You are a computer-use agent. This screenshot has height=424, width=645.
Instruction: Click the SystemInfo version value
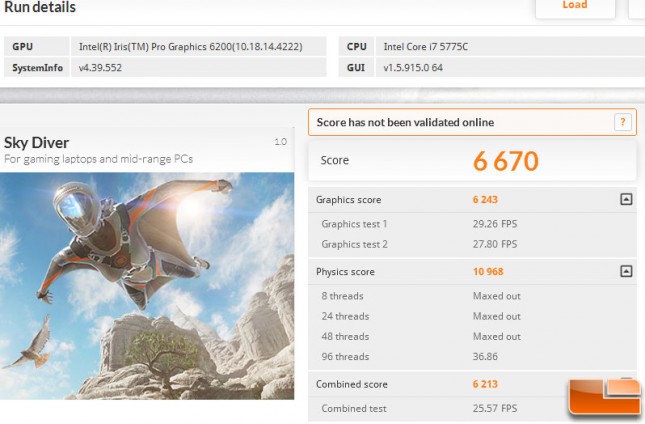[100, 68]
